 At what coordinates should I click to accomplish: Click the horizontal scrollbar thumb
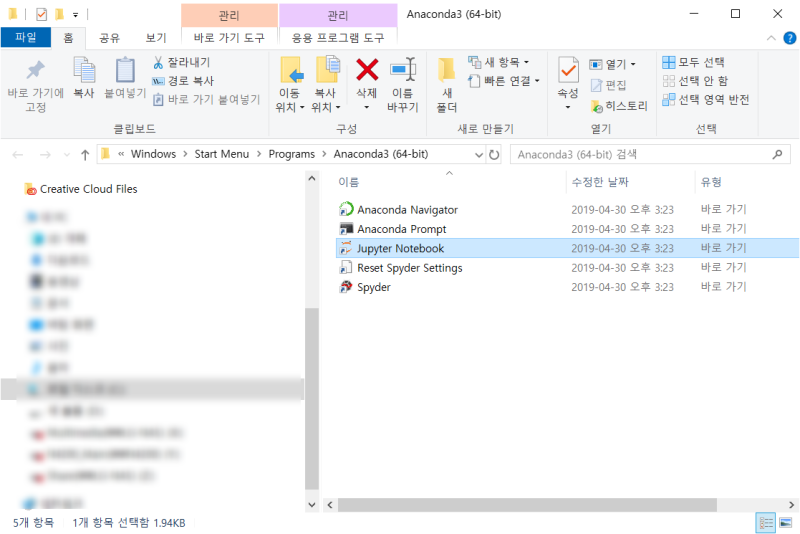tap(527, 505)
